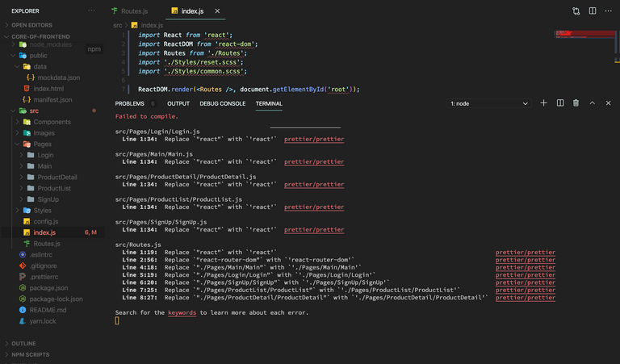Split the terminal panel
This screenshot has width=620, height=364.
click(x=560, y=103)
